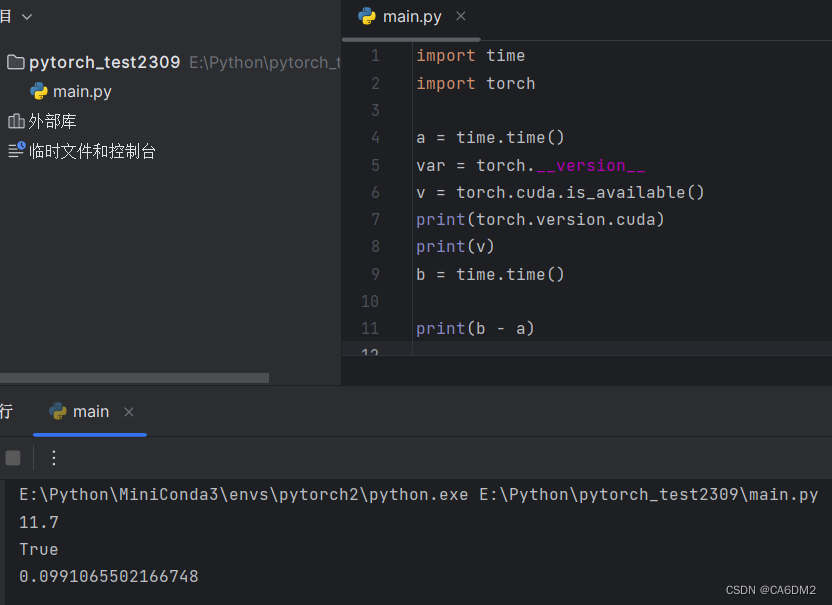Click the Python icon on main.py editor tab

[x=367, y=16]
